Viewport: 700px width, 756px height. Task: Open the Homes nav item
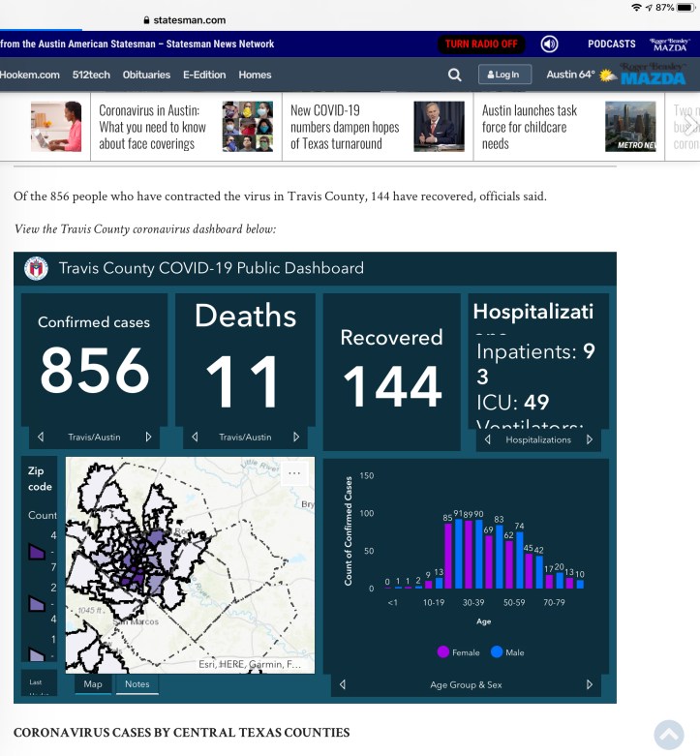(x=255, y=75)
